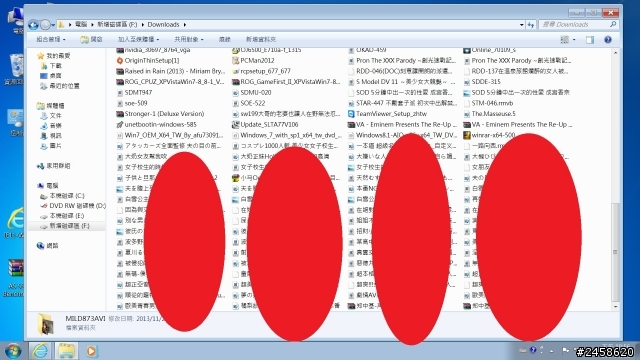640x360 pixels.
Task: Expand the arrow after the 電腦 breadcrumb
Action: 92,25
